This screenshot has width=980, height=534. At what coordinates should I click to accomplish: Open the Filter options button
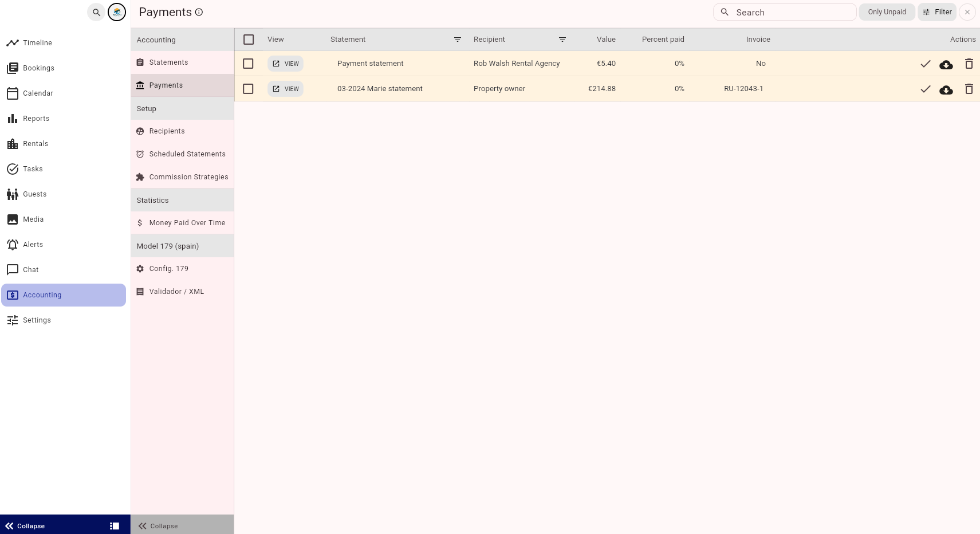937,12
